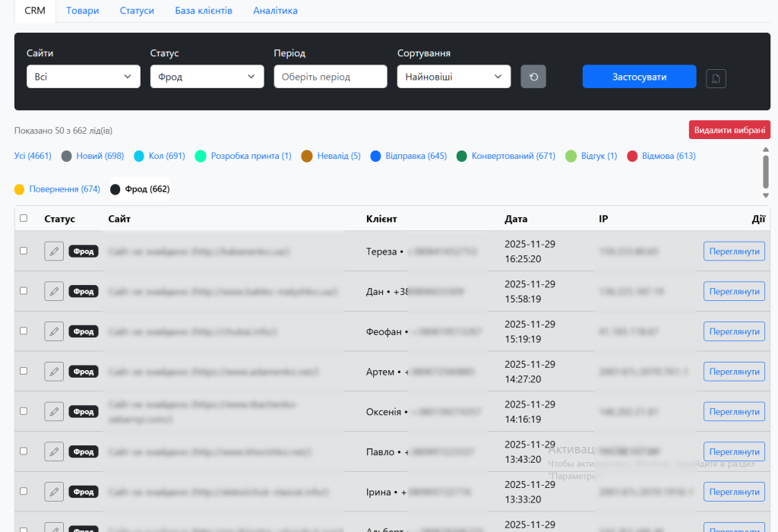
Task: Toggle the select-all checkbox in table header
Action: click(x=24, y=218)
